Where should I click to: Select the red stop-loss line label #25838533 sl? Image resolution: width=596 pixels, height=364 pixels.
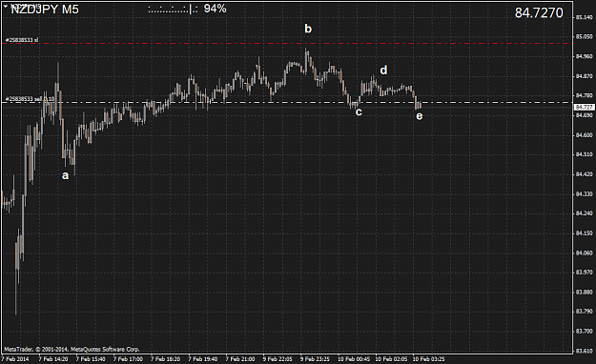(x=22, y=40)
